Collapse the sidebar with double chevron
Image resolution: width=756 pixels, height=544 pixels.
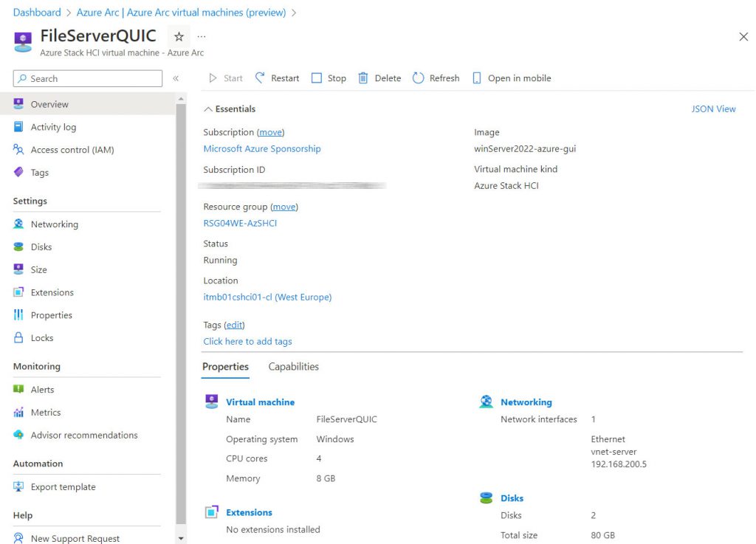pos(176,78)
